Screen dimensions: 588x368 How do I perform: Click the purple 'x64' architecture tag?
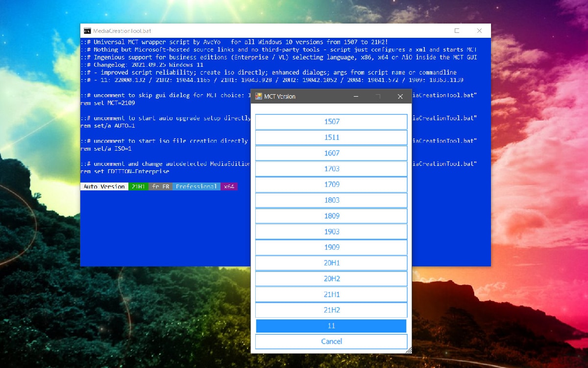click(x=229, y=186)
